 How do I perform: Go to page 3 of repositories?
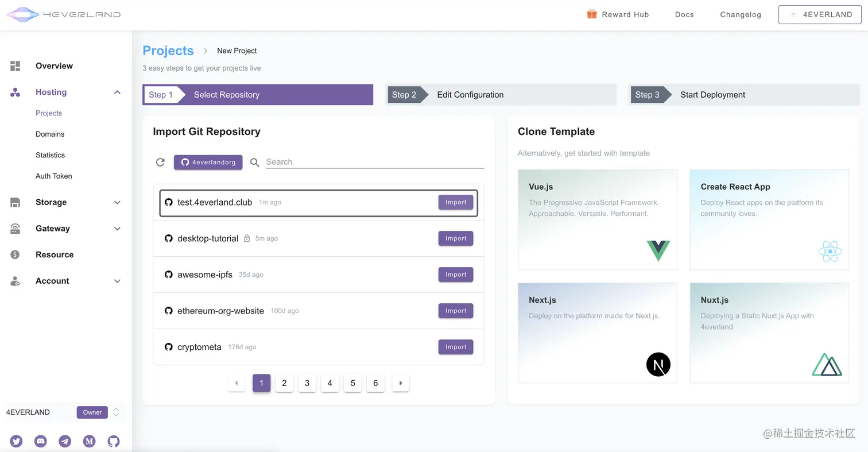pos(307,383)
